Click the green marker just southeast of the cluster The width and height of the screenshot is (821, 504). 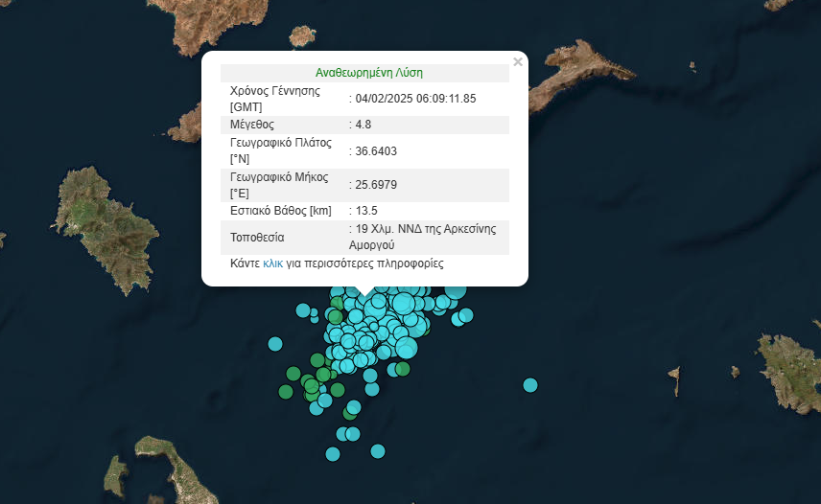pos(403,369)
